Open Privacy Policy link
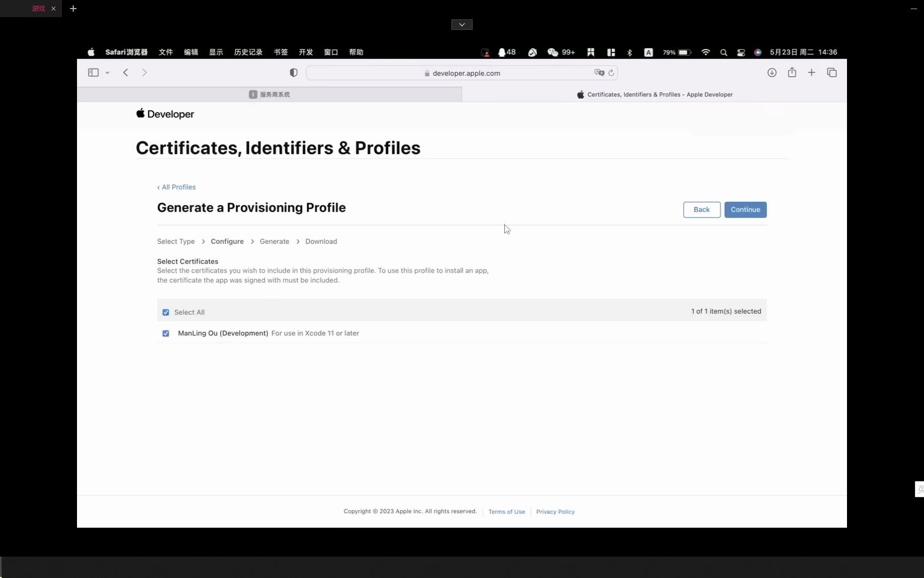The image size is (924, 578). point(555,512)
